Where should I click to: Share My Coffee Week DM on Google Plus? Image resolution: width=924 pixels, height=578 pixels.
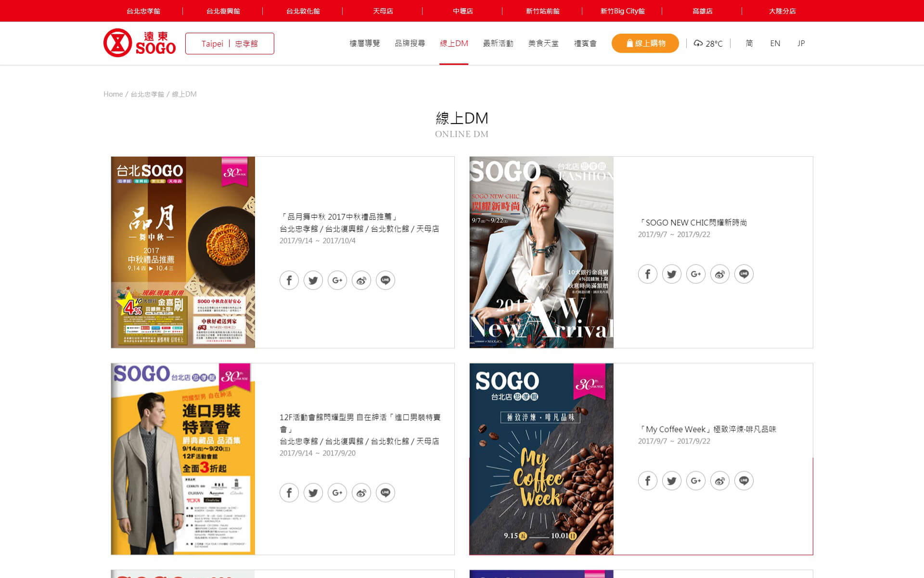click(x=696, y=481)
